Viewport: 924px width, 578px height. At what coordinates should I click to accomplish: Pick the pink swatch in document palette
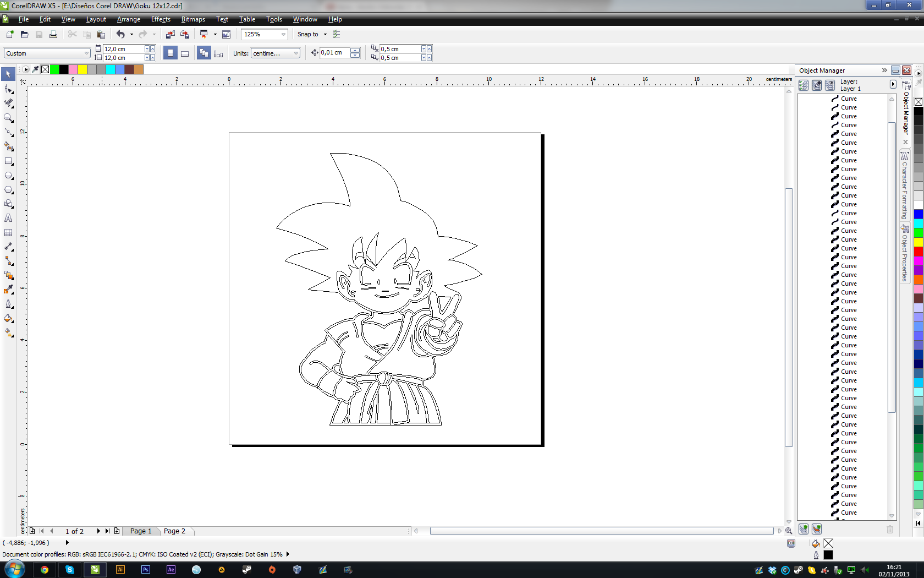click(x=73, y=69)
